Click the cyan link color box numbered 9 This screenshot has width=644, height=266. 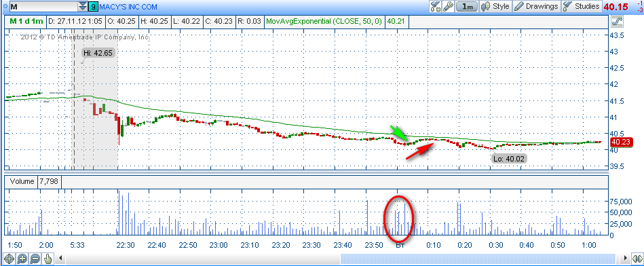pyautogui.click(x=93, y=7)
